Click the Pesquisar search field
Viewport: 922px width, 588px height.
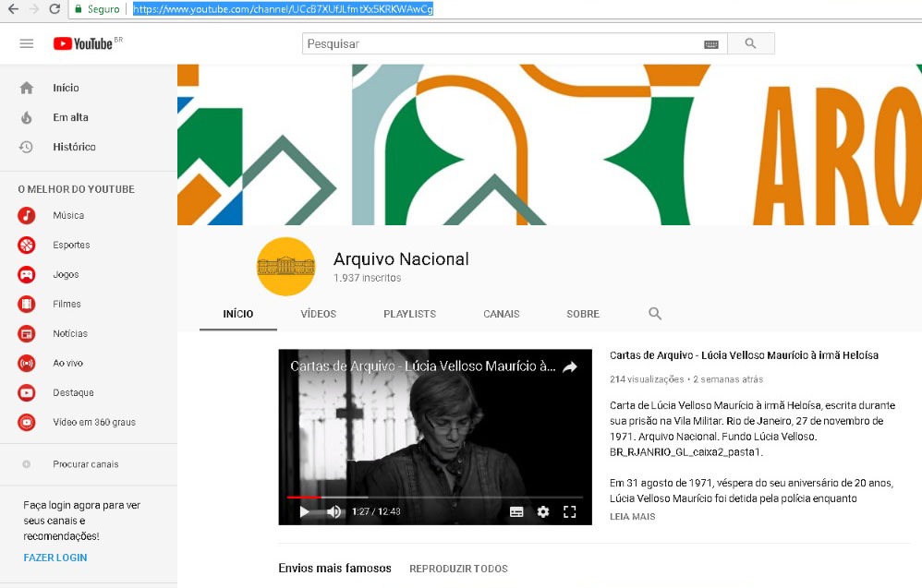(503, 43)
